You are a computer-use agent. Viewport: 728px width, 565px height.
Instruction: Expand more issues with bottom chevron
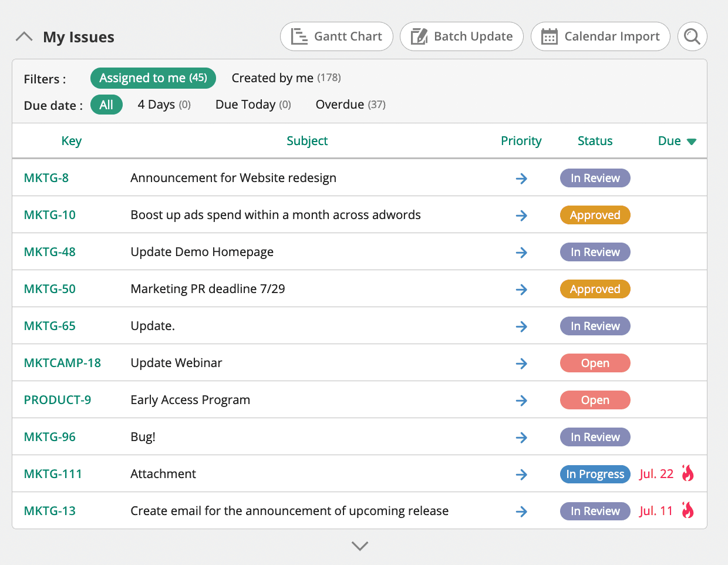point(359,546)
